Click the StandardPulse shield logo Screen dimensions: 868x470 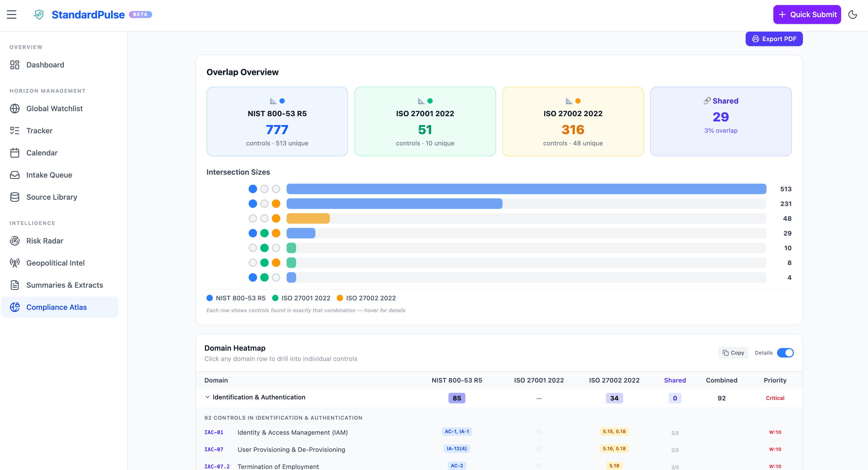click(38, 14)
